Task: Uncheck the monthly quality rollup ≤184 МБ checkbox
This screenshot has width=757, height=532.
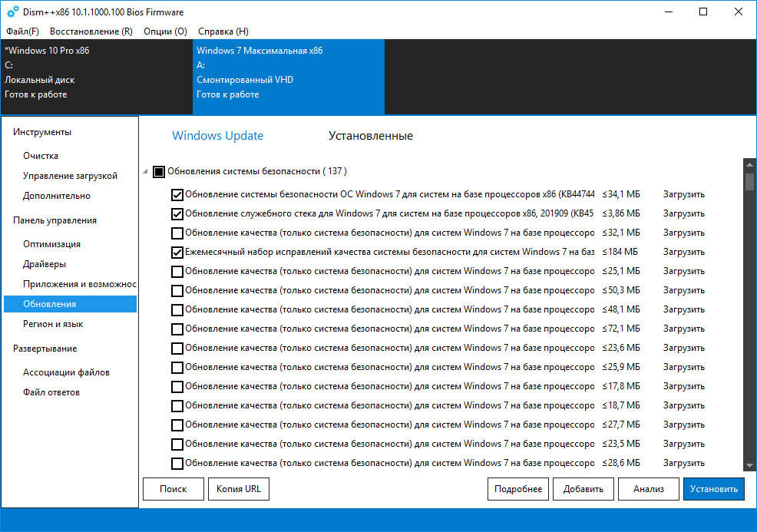Action: click(x=177, y=253)
